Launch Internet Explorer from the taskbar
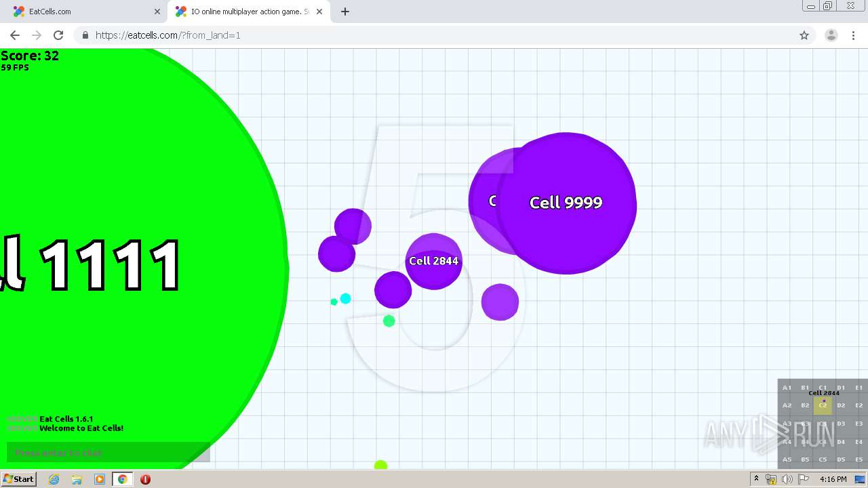Viewport: 868px width, 488px height. (x=54, y=479)
